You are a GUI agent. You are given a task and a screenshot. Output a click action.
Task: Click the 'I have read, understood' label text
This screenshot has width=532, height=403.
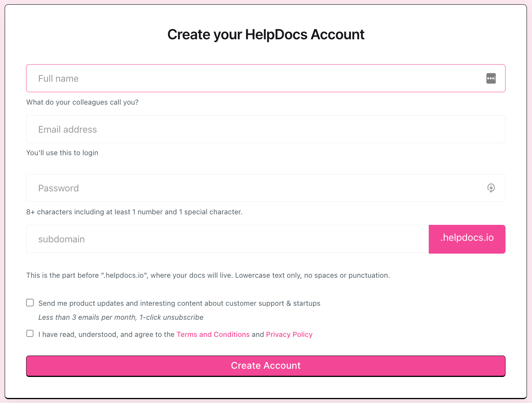click(106, 335)
